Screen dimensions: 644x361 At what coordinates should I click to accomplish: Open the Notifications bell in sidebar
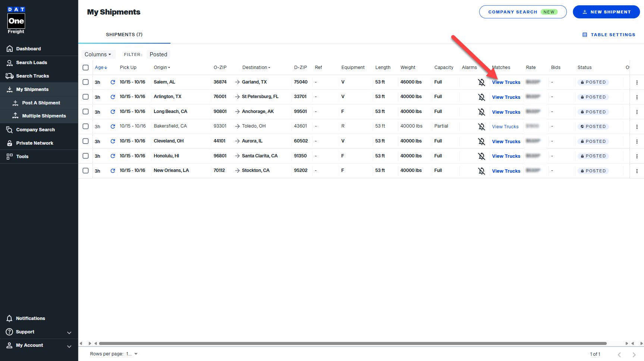pyautogui.click(x=10, y=318)
